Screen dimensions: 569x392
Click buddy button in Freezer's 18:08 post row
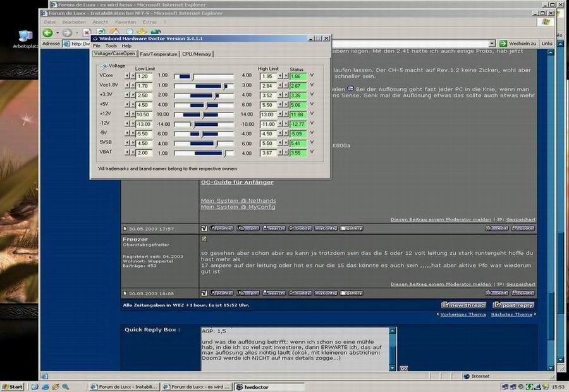pyautogui.click(x=300, y=293)
